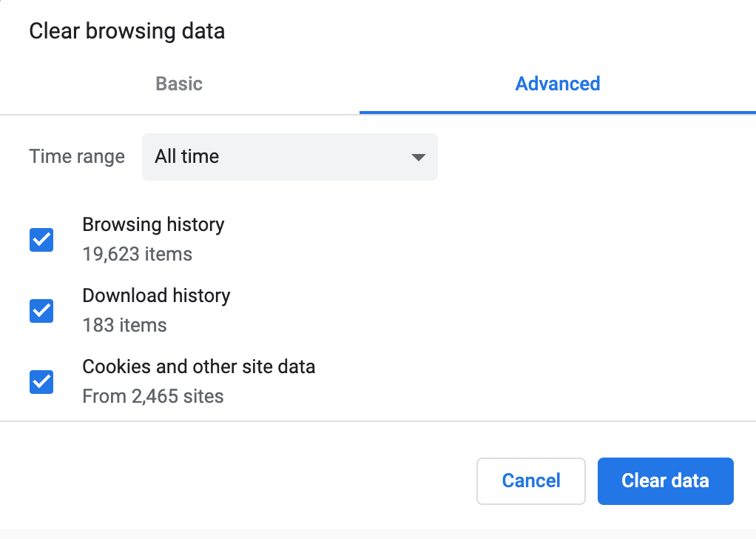This screenshot has width=756, height=539.
Task: Click the Time range label
Action: [76, 157]
